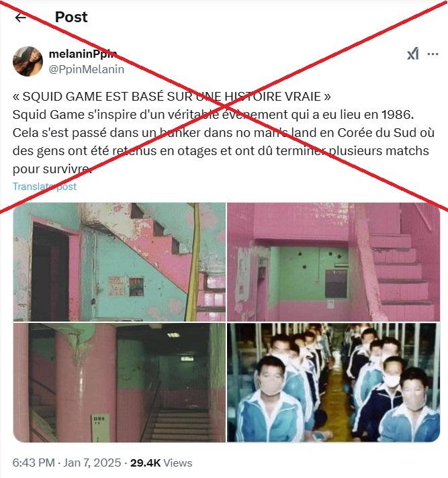
Task: Click the line mentioning Corée du Sud
Action: 224,133
